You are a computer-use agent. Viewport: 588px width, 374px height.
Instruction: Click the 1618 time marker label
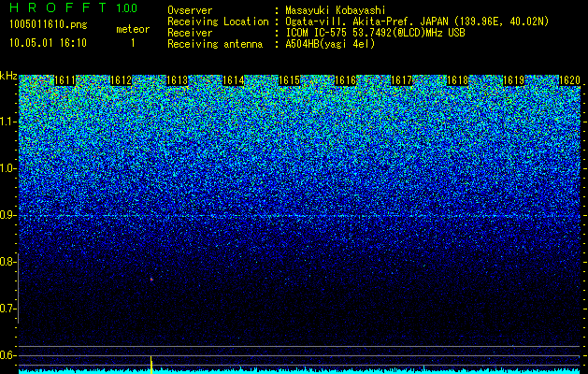click(457, 80)
